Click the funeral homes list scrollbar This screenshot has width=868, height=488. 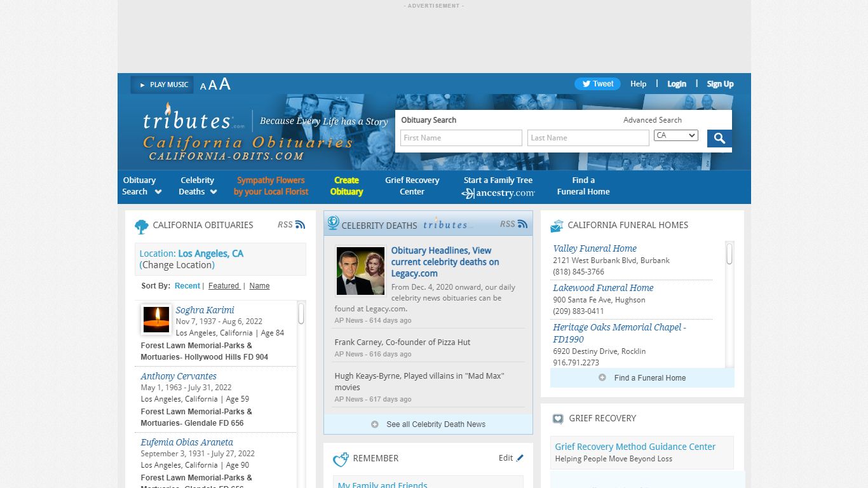coord(729,254)
